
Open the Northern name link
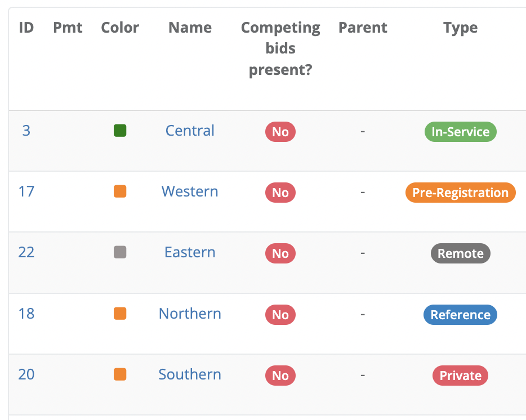tap(190, 314)
